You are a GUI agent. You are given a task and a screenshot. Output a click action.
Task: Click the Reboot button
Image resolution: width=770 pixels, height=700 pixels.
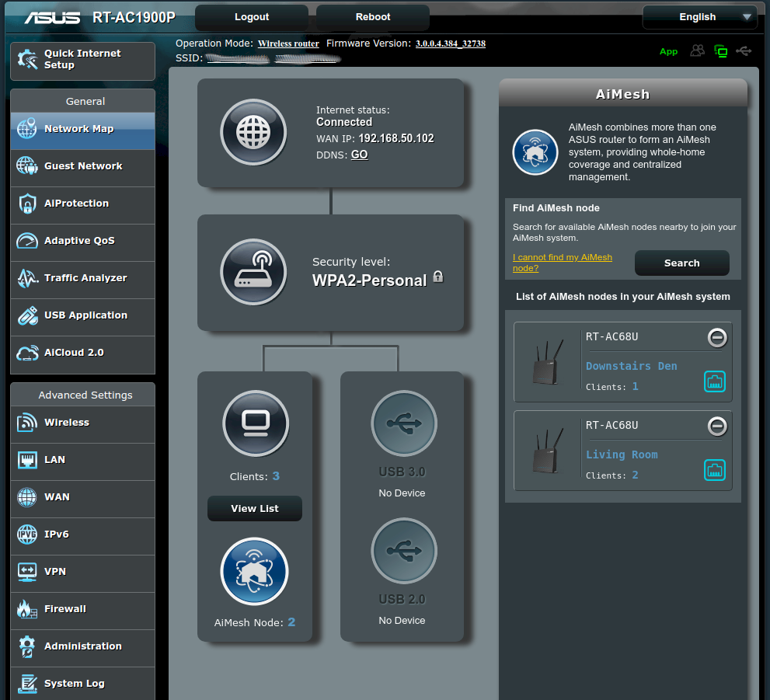click(x=373, y=17)
